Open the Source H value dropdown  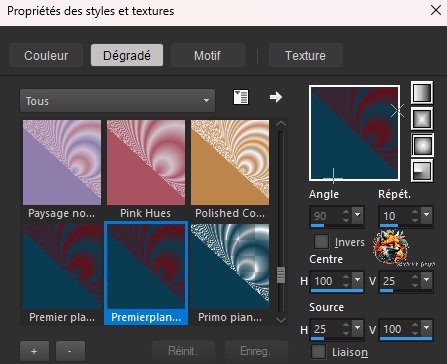358,328
